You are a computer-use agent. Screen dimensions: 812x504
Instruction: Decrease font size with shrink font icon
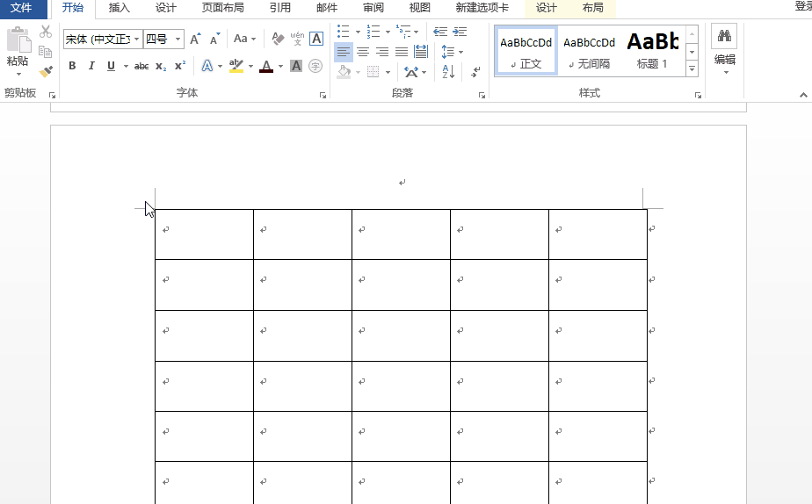[214, 39]
